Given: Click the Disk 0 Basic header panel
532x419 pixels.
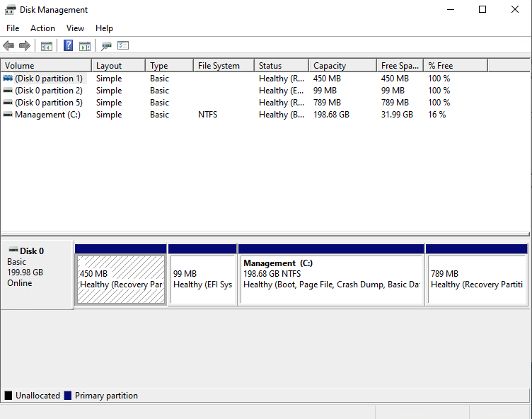Looking at the screenshot, I should point(37,275).
